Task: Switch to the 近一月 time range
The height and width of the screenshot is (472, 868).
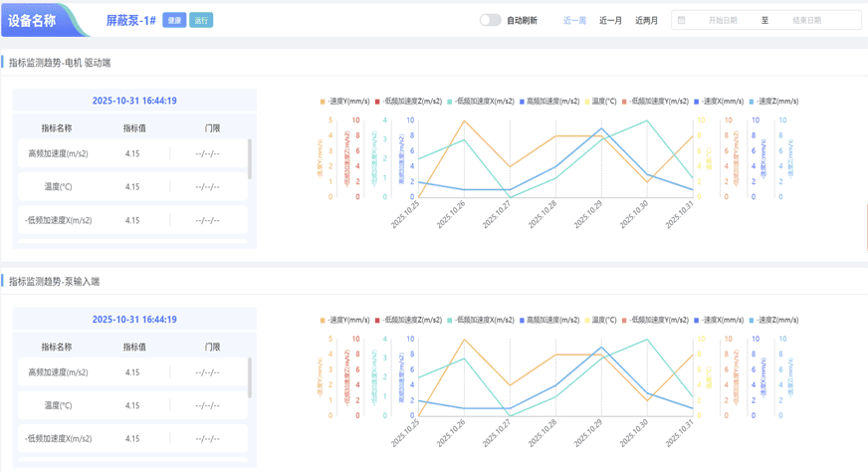Action: point(610,20)
